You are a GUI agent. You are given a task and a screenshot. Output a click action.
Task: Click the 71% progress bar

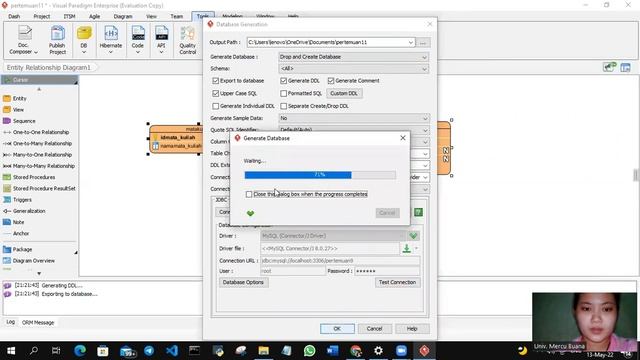click(320, 175)
